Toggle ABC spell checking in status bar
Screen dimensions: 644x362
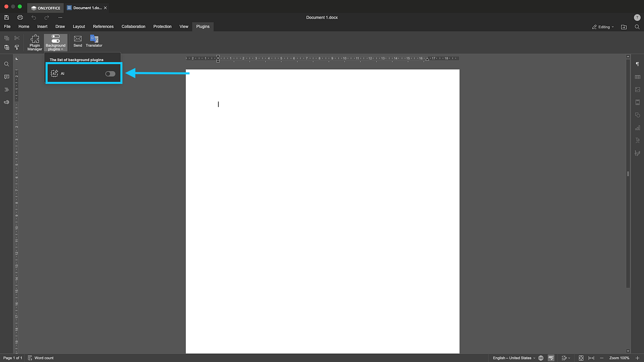click(551, 358)
